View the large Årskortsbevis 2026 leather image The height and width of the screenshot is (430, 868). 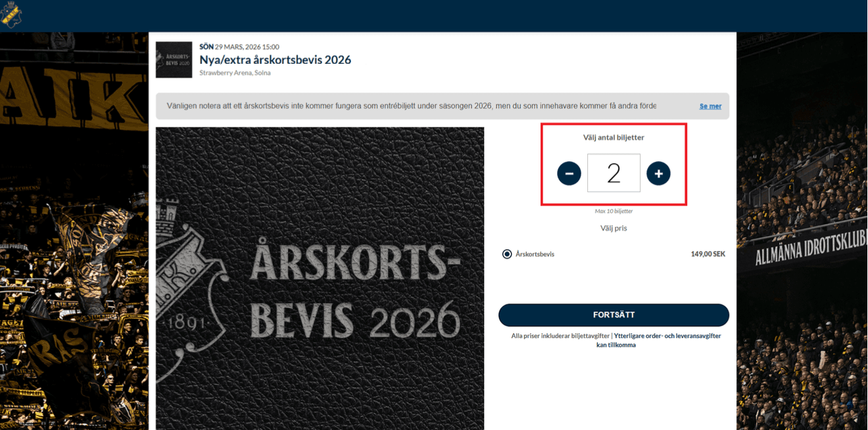coord(320,278)
